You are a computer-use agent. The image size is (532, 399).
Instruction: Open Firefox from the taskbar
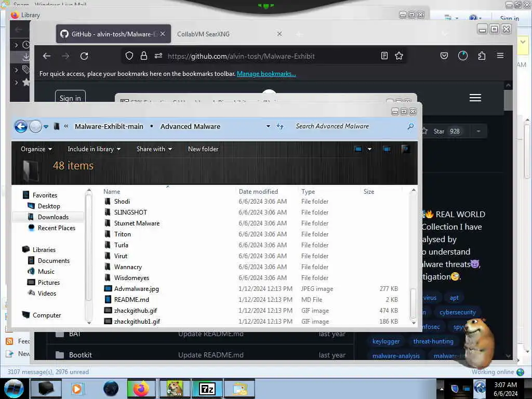click(x=141, y=389)
